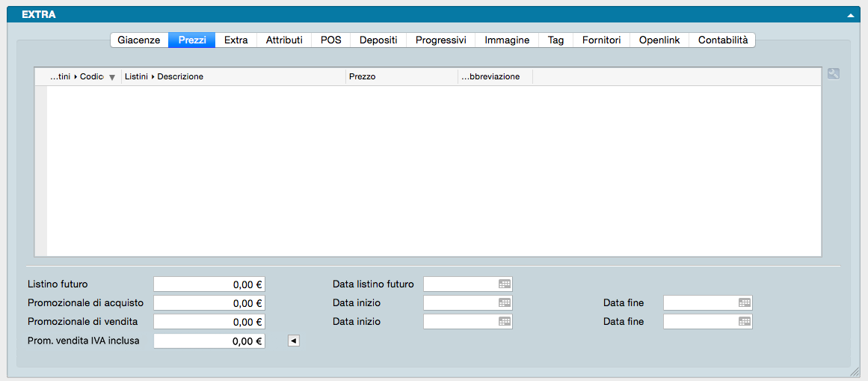Click the left arrow button beside Prom. vendita IVA inclusa
This screenshot has height=381, width=868.
(x=294, y=341)
